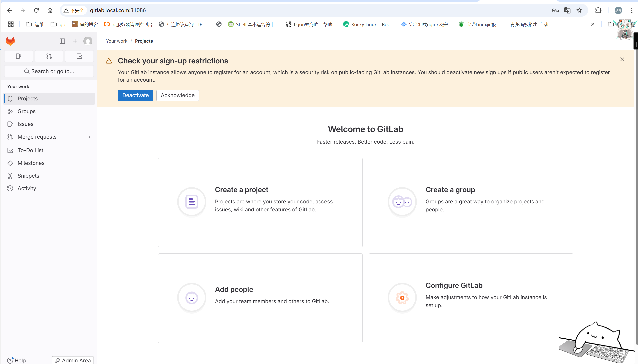Toggle the sidebar collapse icon

[x=62, y=41]
